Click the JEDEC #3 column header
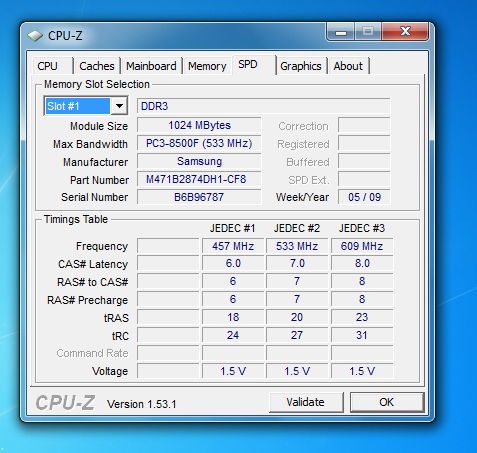This screenshot has height=453, width=477. tap(362, 228)
